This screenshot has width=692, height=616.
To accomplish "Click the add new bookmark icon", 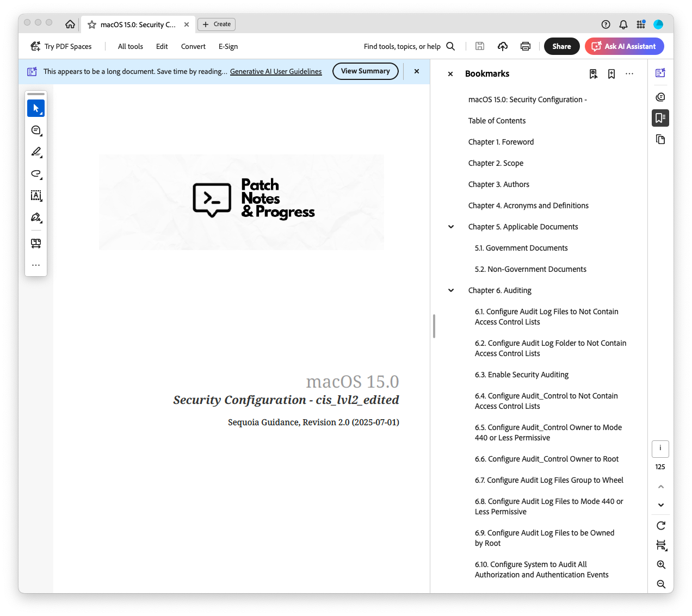I will tap(611, 74).
